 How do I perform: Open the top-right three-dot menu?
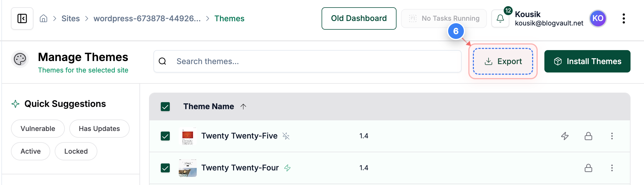[x=624, y=18]
